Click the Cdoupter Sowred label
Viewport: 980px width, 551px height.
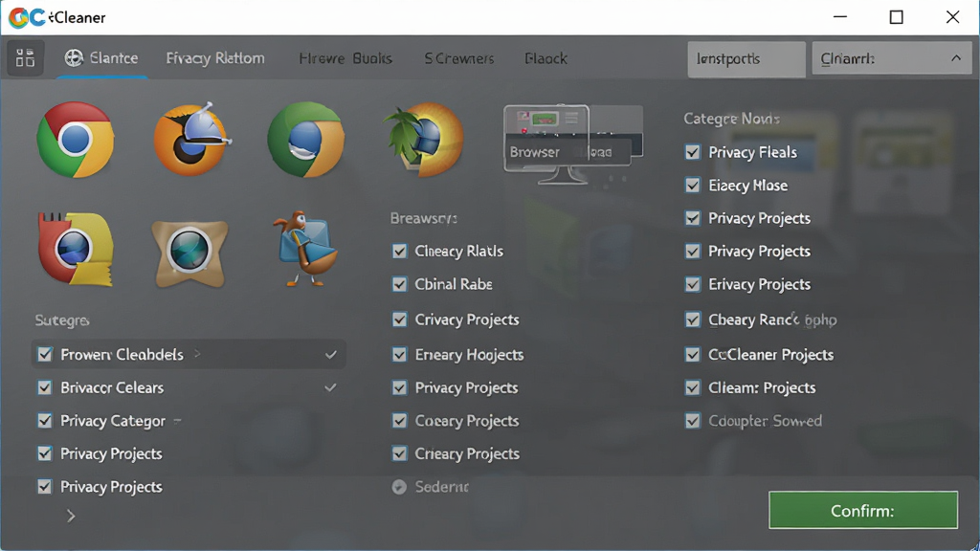[x=765, y=421]
